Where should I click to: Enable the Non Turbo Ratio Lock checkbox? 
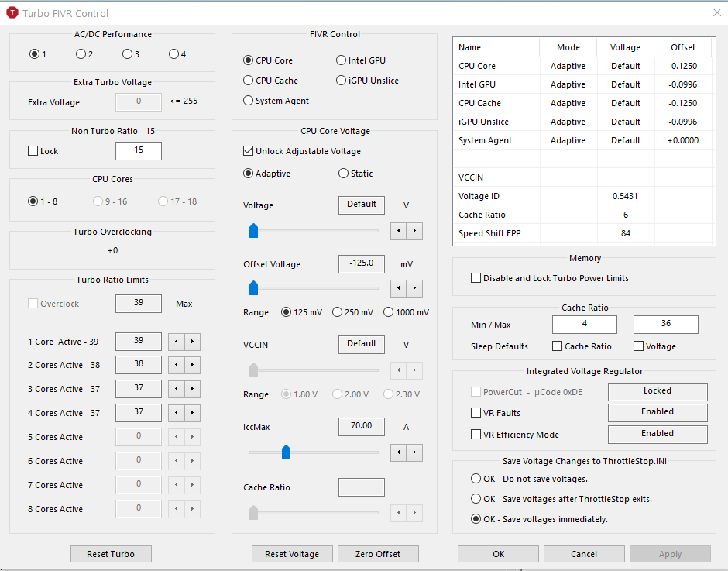point(33,151)
